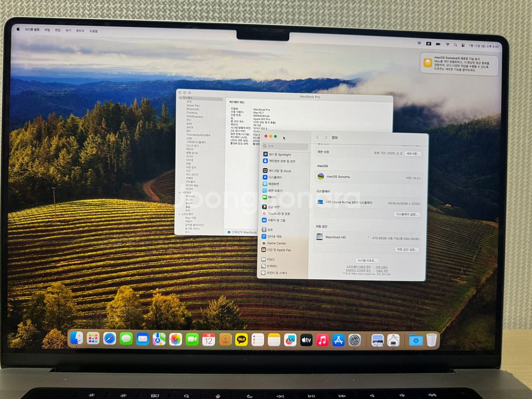Launch Freeform from the Dock
The image size is (532, 399).
(290, 339)
